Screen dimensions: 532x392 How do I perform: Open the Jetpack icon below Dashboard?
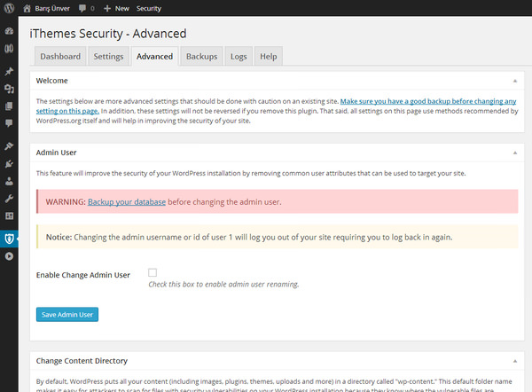click(9, 49)
